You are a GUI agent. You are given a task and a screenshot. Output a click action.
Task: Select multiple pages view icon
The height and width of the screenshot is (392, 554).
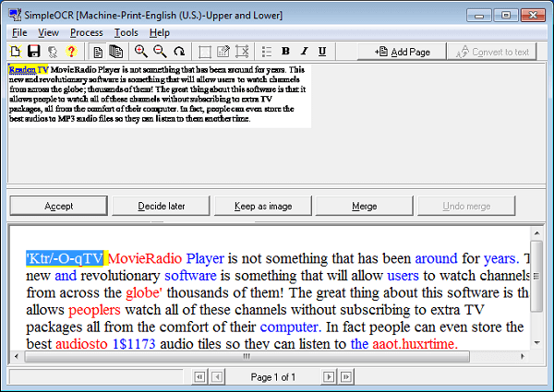pyautogui.click(x=116, y=52)
